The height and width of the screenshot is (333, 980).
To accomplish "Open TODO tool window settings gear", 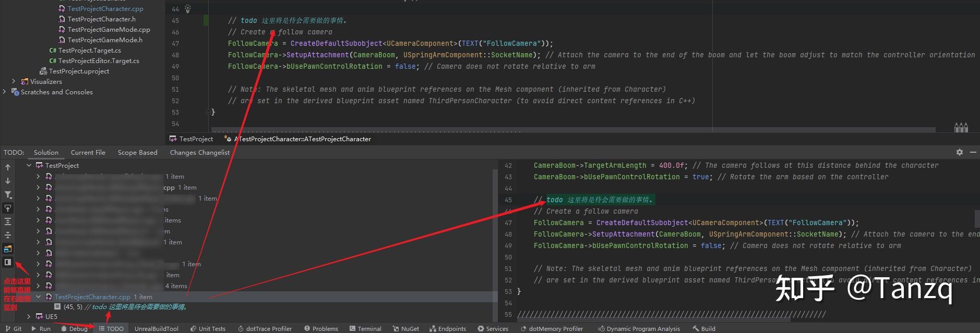I will [959, 152].
